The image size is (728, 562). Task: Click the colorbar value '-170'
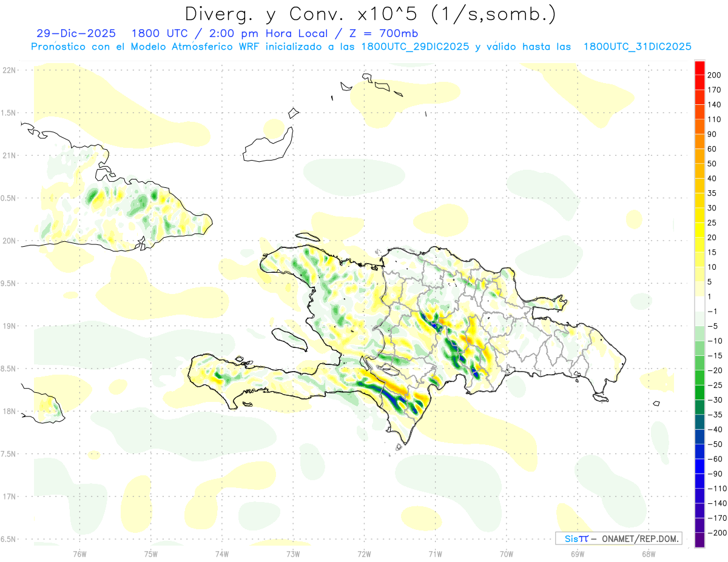click(718, 518)
